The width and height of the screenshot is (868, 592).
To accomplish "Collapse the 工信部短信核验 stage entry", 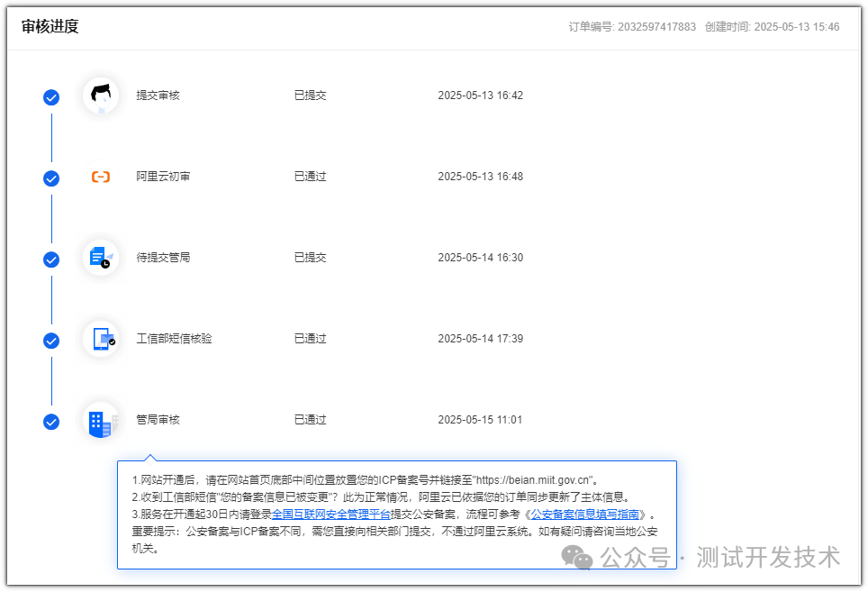I will point(174,338).
